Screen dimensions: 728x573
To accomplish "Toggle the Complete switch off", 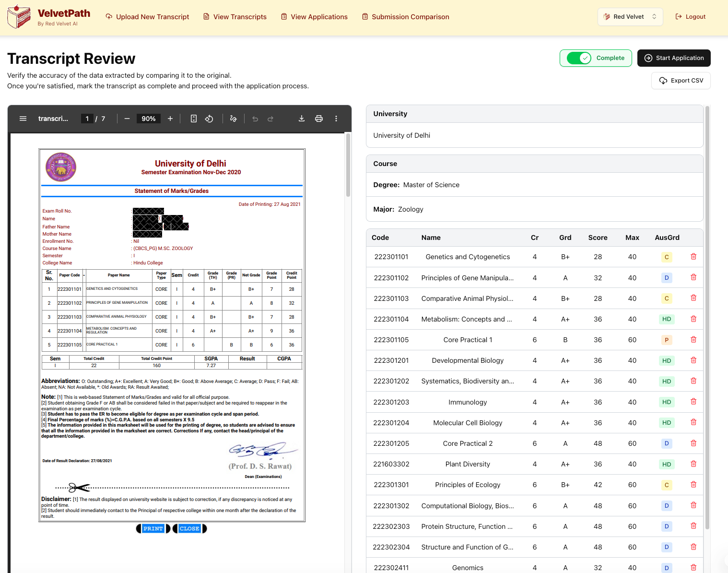I will click(x=580, y=58).
